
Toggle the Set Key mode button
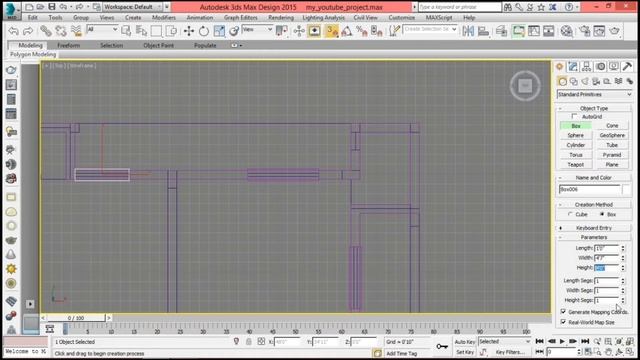[x=464, y=352]
